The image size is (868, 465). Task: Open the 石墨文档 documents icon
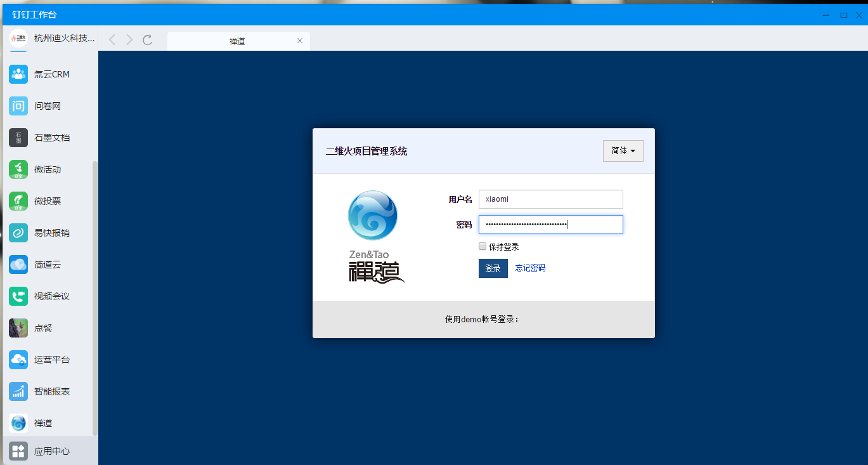pos(18,138)
